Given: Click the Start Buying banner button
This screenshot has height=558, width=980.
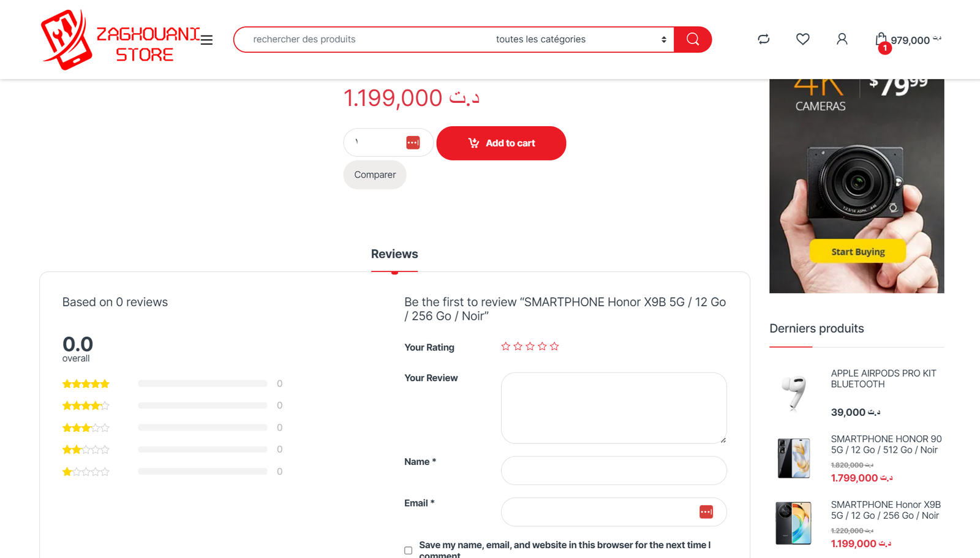Looking at the screenshot, I should click(x=858, y=252).
